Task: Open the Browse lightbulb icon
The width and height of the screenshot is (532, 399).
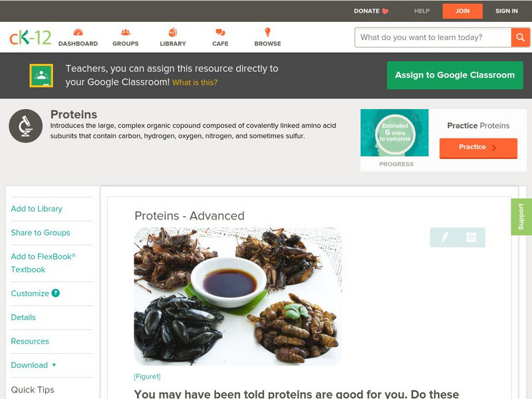Action: tap(268, 32)
